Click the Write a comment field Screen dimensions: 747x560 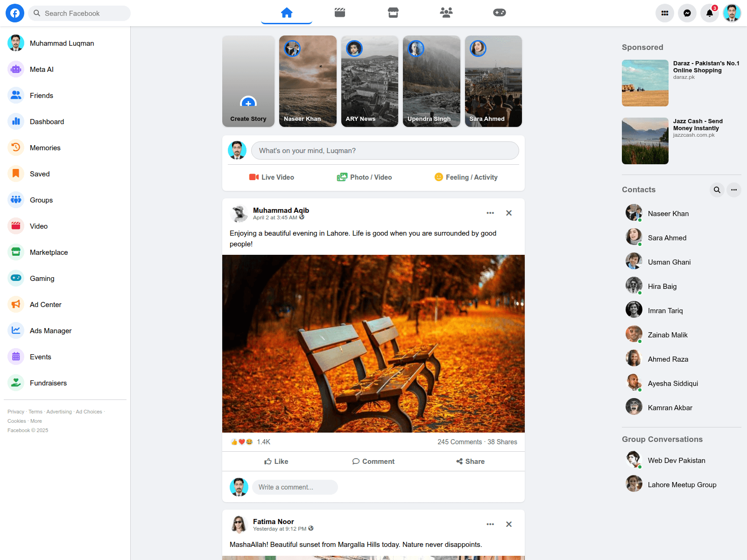pyautogui.click(x=295, y=487)
